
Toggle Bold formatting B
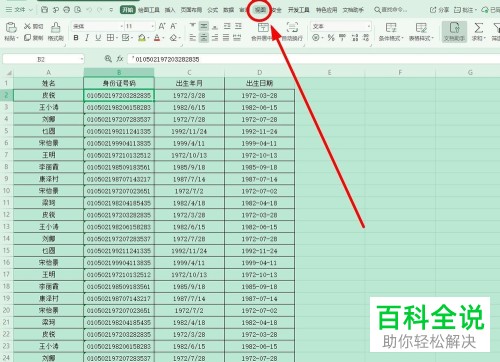(x=76, y=38)
